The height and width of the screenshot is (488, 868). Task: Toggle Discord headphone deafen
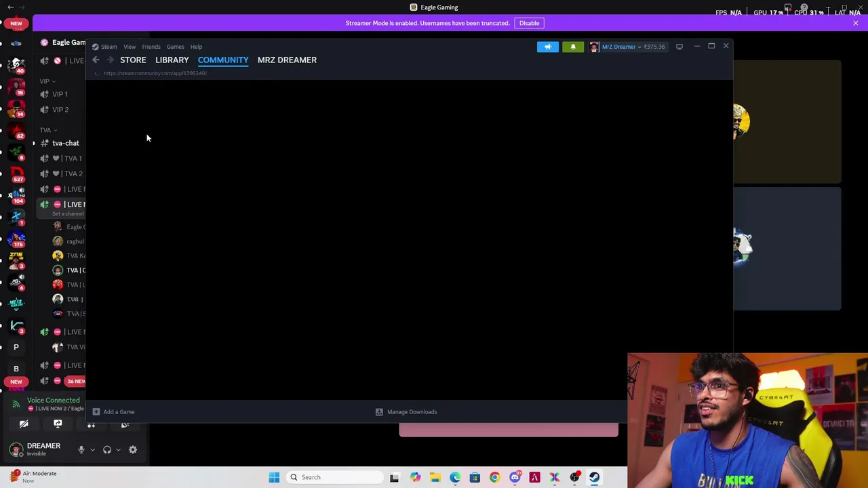(x=106, y=449)
